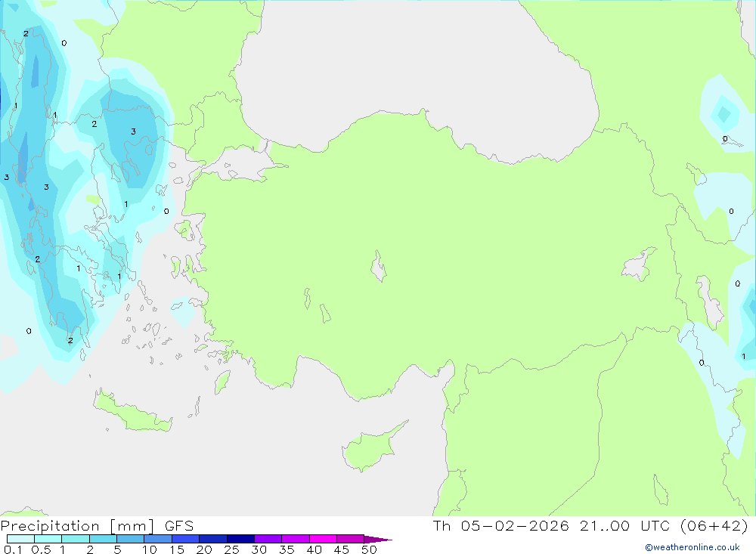Screen dimensions: 756x554
Task: Click the 35–40 mm purple legend swatch
Action: point(295,539)
